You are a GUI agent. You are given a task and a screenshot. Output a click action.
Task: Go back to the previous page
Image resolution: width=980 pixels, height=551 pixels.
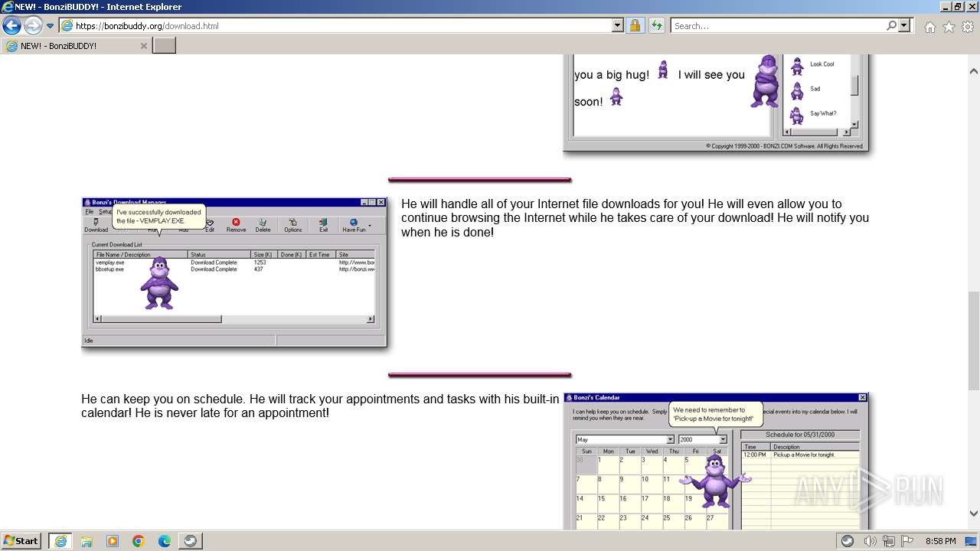coord(11,26)
